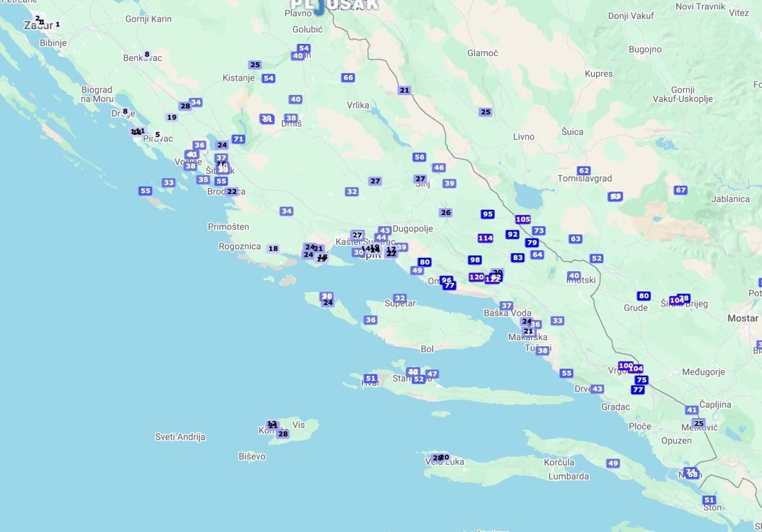
Task: Click the Primošten town label
Action: [x=228, y=226]
